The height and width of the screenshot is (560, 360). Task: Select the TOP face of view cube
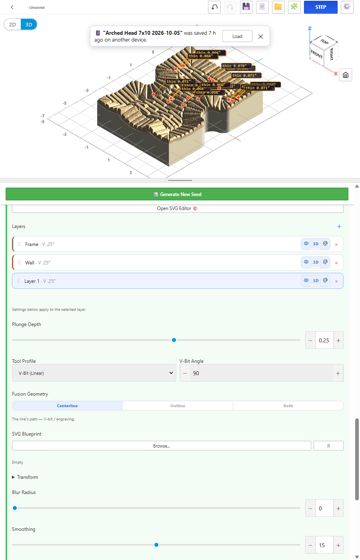click(324, 41)
